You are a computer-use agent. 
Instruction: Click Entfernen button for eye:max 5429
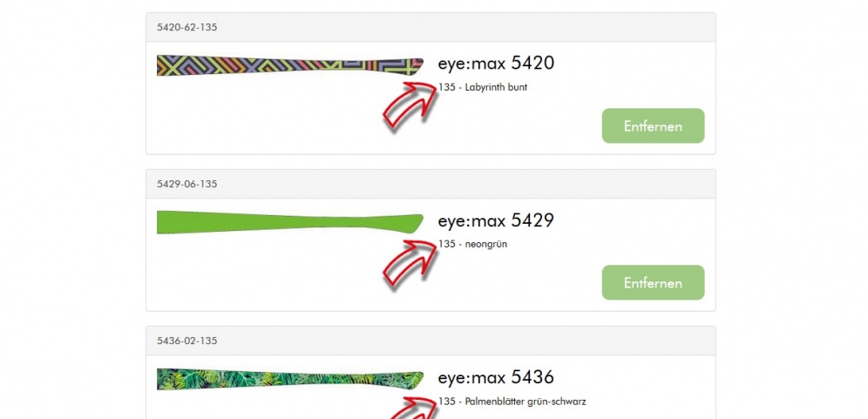point(654,282)
